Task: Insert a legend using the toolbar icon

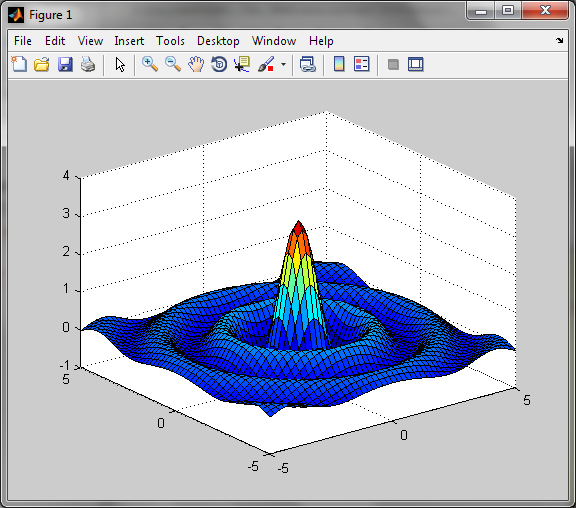Action: [361, 64]
